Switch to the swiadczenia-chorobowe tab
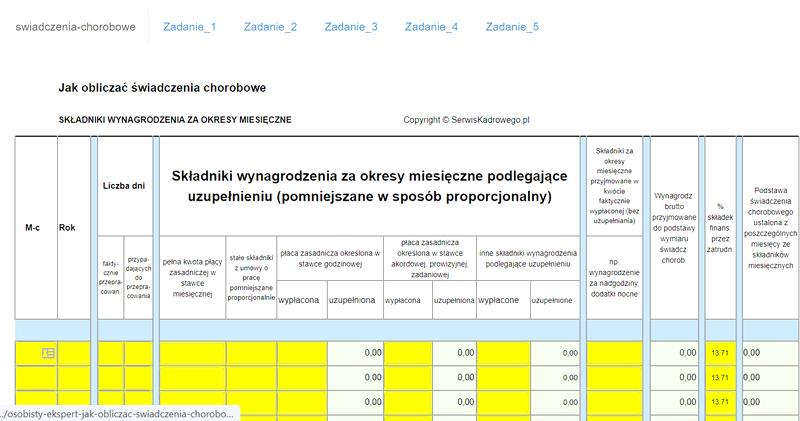The height and width of the screenshot is (421, 800). click(76, 27)
